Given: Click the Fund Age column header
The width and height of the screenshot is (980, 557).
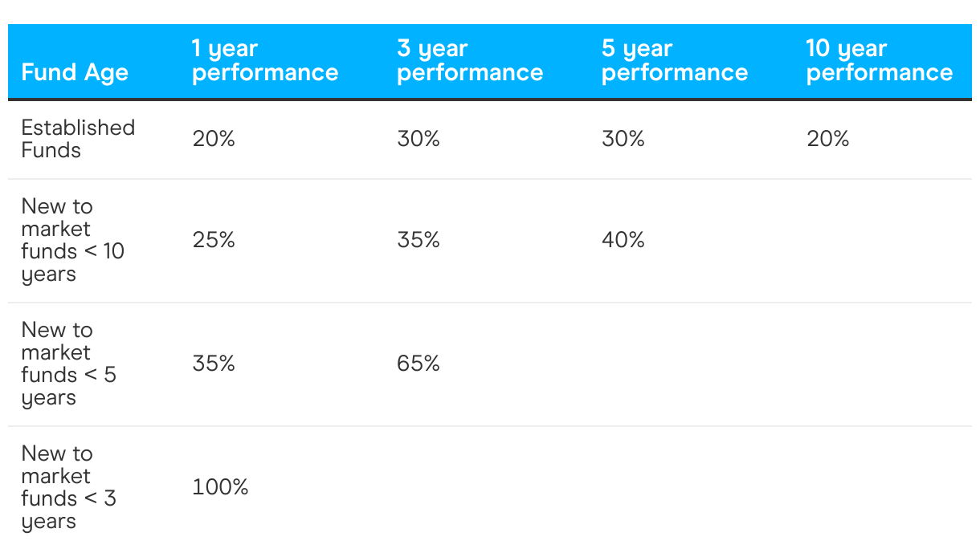Looking at the screenshot, I should [75, 72].
